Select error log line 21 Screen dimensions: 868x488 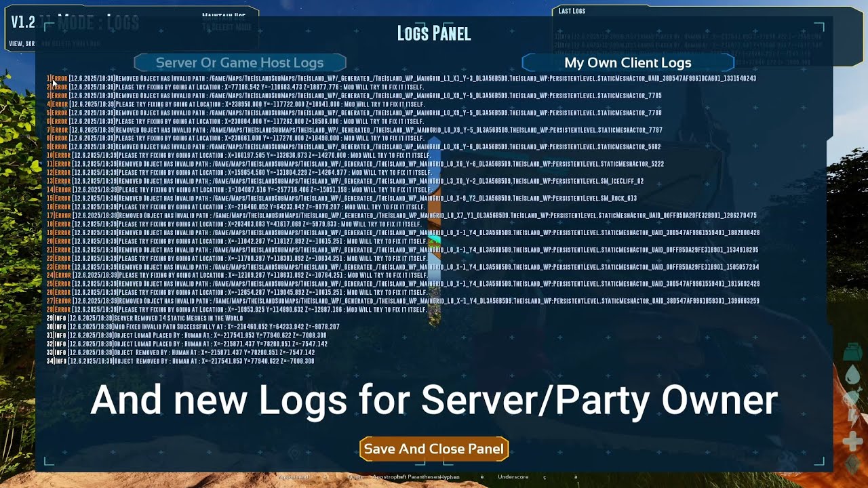click(x=403, y=249)
